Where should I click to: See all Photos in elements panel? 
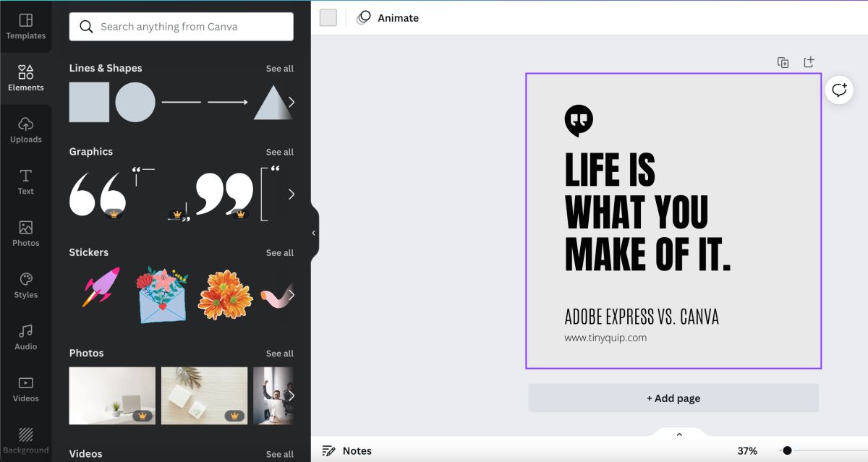pyautogui.click(x=280, y=354)
